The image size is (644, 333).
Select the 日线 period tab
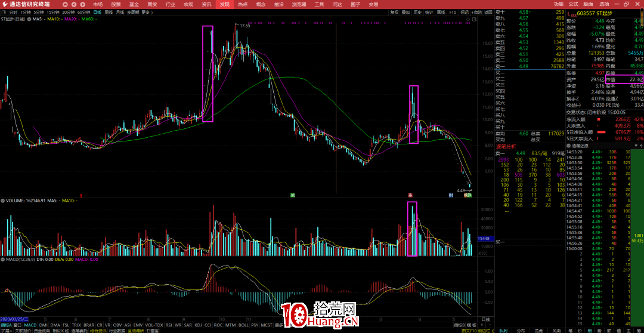[x=97, y=13]
